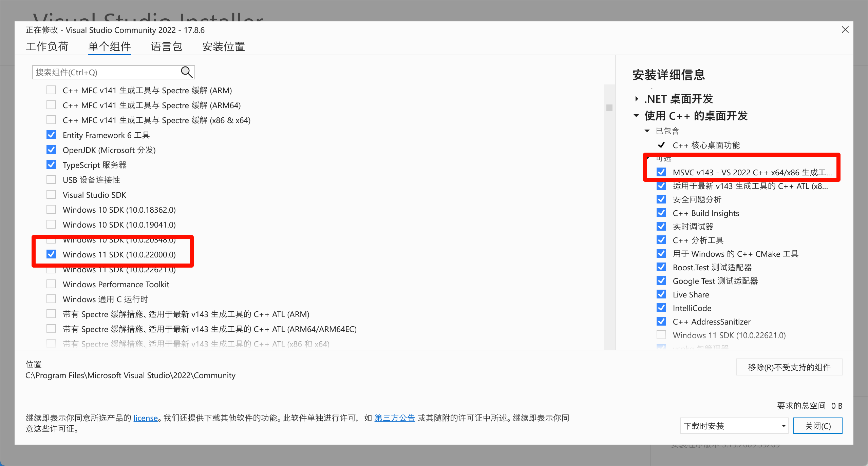Image resolution: width=868 pixels, height=466 pixels.
Task: Click the 关闭(C) button
Action: point(818,426)
